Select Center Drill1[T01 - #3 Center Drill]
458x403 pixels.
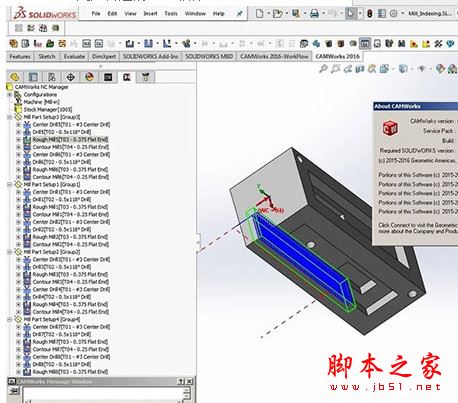71,192
